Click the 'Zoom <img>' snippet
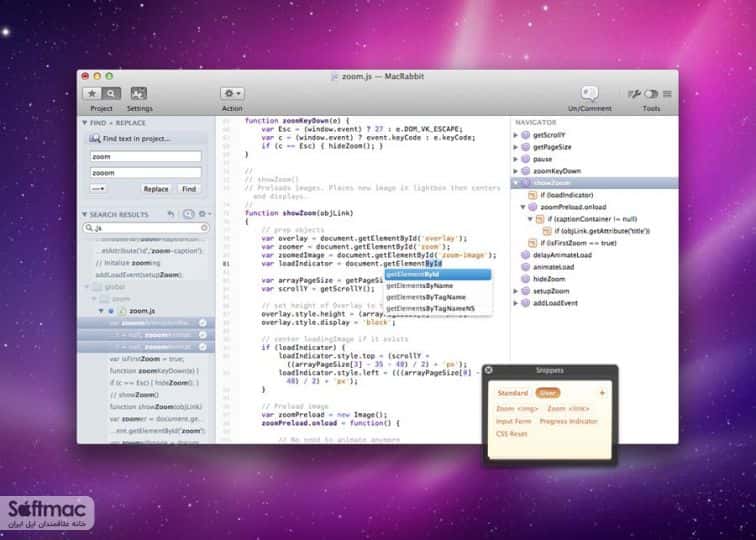 coord(517,409)
